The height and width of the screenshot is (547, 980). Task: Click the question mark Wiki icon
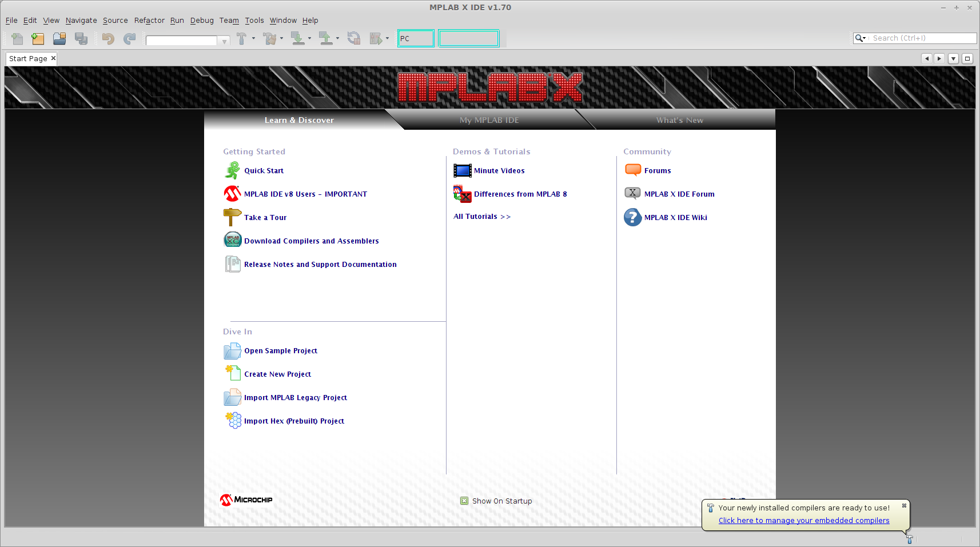click(632, 217)
